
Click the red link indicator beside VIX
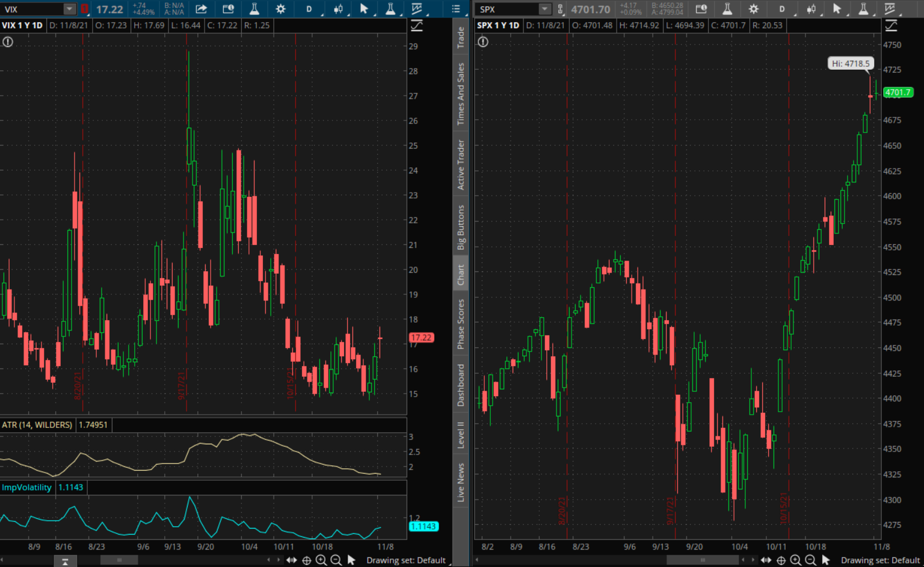pyautogui.click(x=85, y=9)
